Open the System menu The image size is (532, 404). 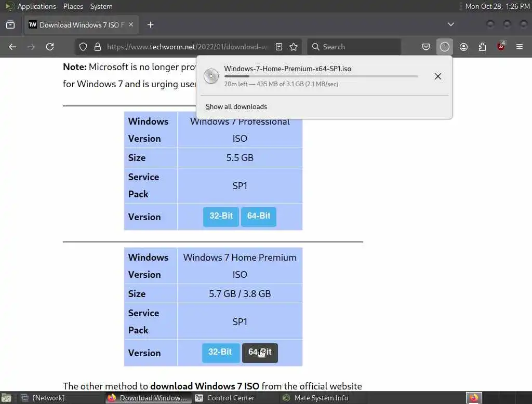[101, 6]
